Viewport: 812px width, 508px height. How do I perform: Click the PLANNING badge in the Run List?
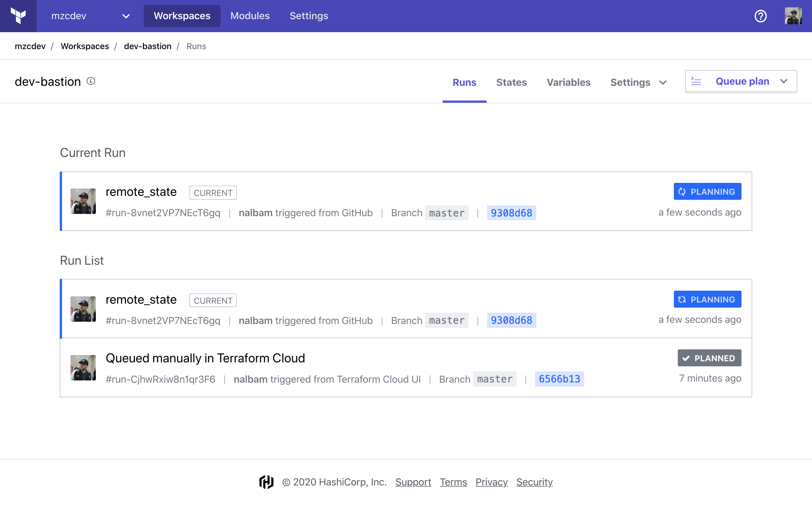[707, 299]
